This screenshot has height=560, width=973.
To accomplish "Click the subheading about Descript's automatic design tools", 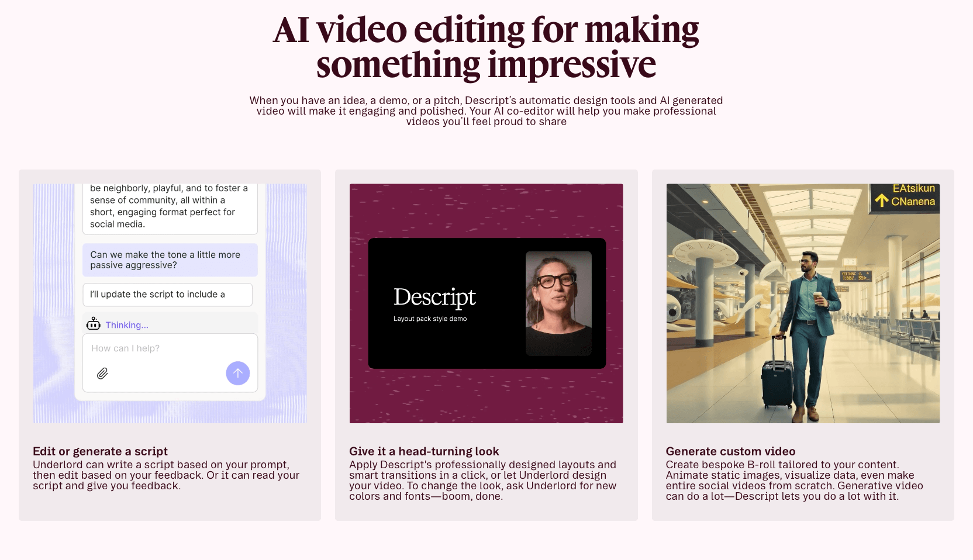I will tap(486, 110).
